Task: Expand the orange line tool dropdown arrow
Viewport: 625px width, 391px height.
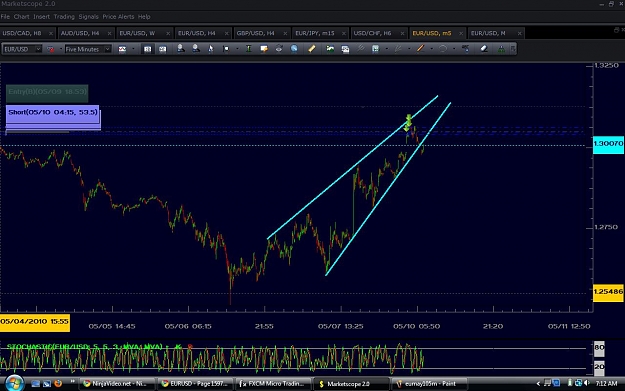Action: point(432,49)
